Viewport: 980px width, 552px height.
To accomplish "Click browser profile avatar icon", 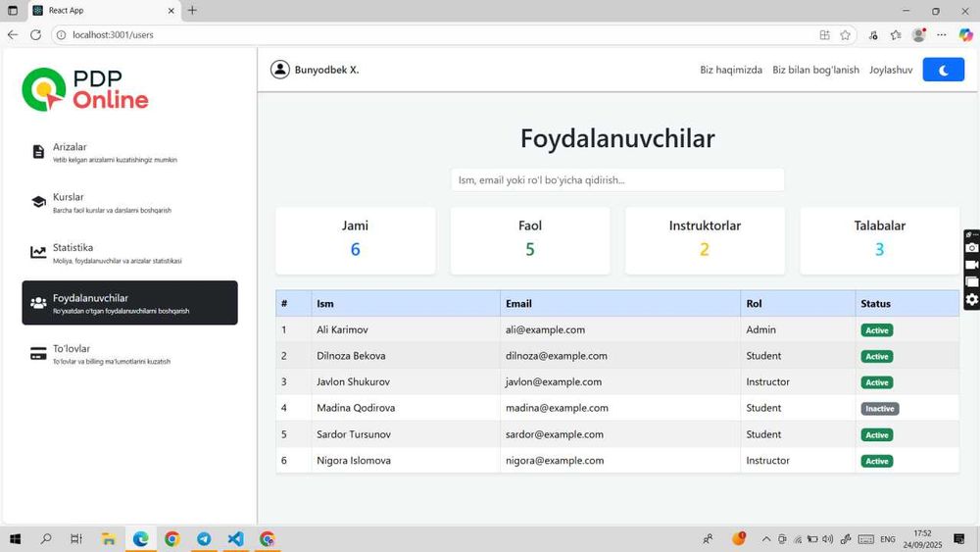I will click(919, 35).
